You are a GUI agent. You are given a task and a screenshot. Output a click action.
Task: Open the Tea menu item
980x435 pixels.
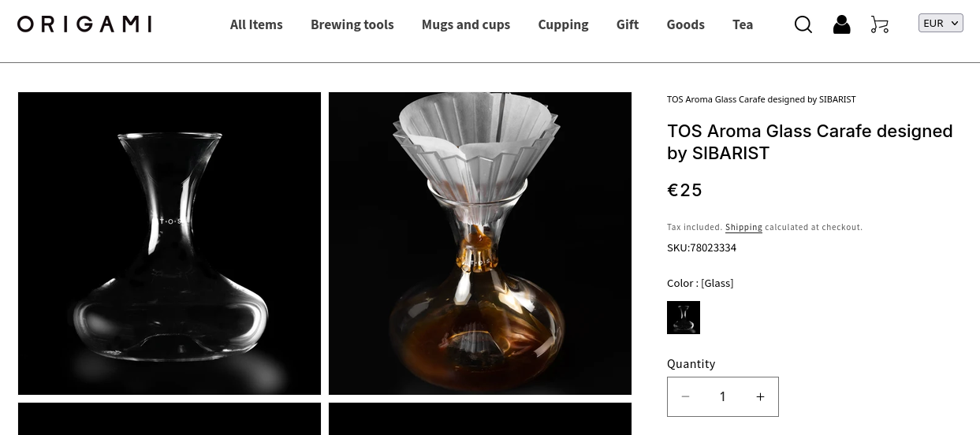point(743,24)
